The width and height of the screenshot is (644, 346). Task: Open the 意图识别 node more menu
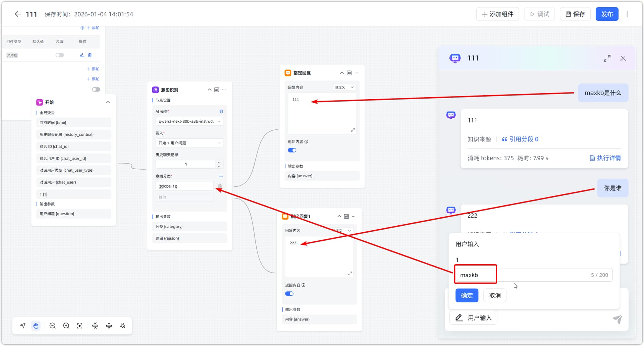coord(224,90)
